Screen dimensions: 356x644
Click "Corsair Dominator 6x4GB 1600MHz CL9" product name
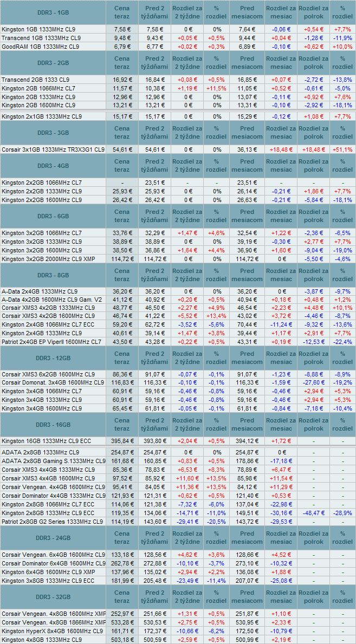(53, 563)
